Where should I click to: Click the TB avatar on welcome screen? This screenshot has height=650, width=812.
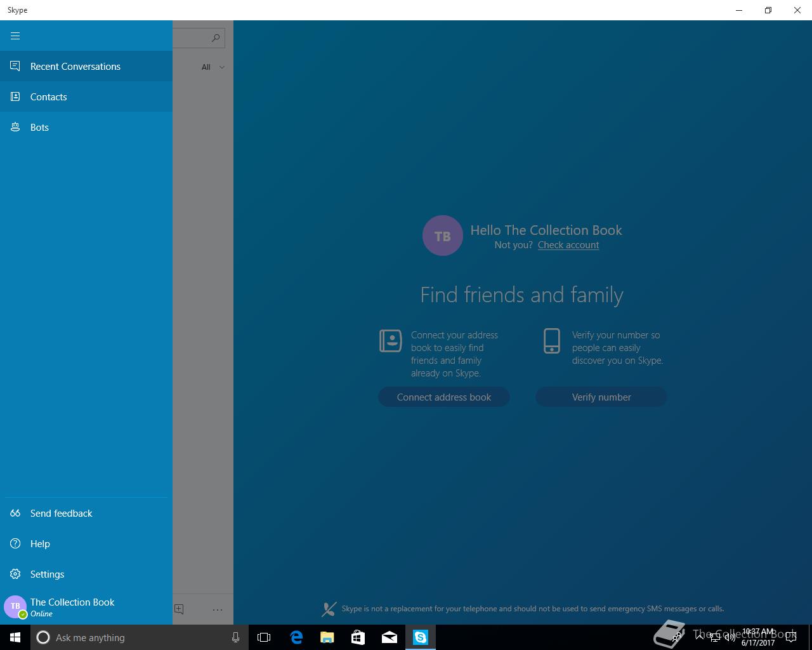point(443,235)
